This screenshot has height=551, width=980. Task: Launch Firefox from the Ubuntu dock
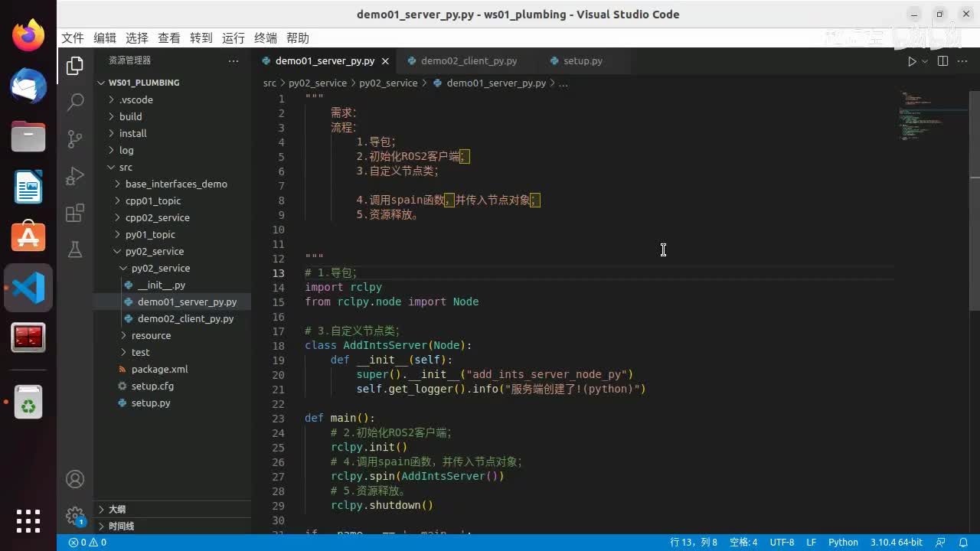tap(28, 35)
